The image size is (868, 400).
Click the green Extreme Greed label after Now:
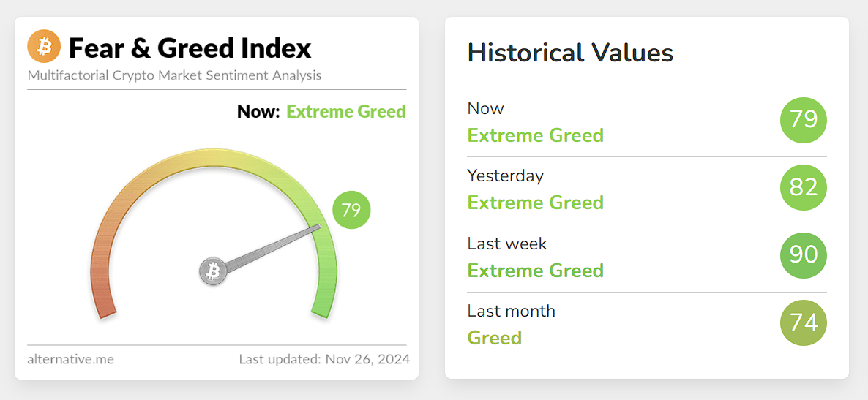346,112
